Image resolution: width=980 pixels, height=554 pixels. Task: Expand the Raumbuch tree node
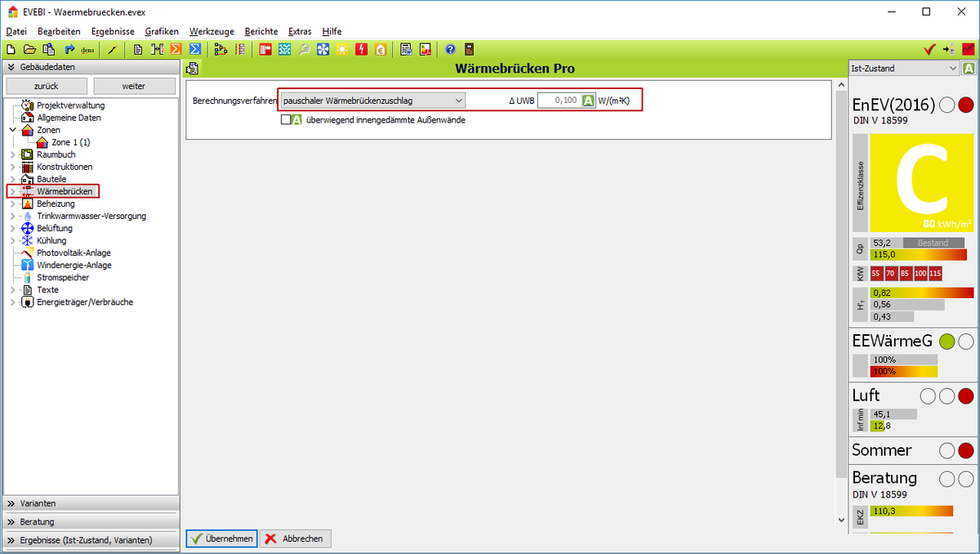12,154
